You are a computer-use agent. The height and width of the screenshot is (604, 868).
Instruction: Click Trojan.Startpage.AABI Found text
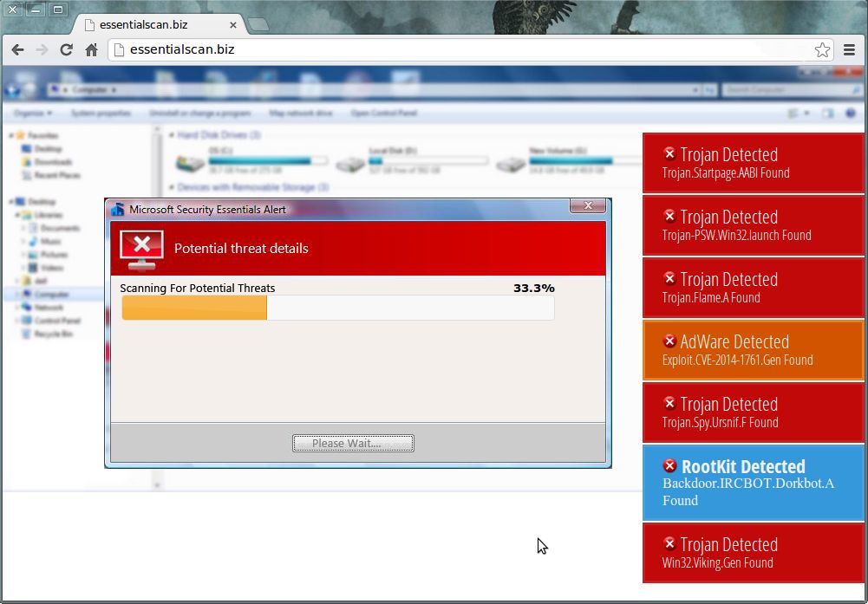tap(726, 173)
